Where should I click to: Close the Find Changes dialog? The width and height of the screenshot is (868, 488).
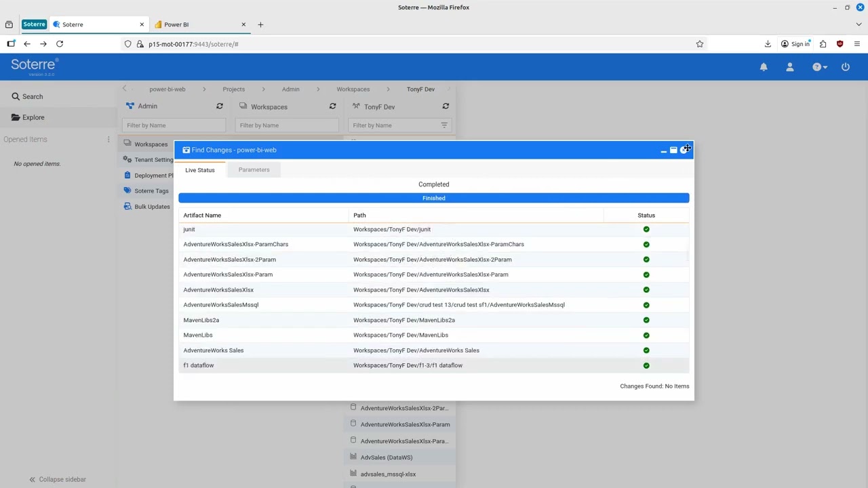click(684, 150)
